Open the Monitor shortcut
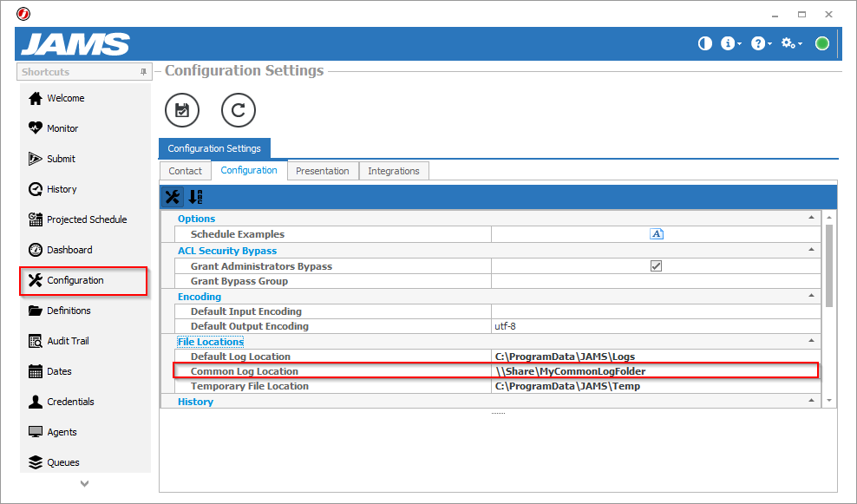 point(53,128)
